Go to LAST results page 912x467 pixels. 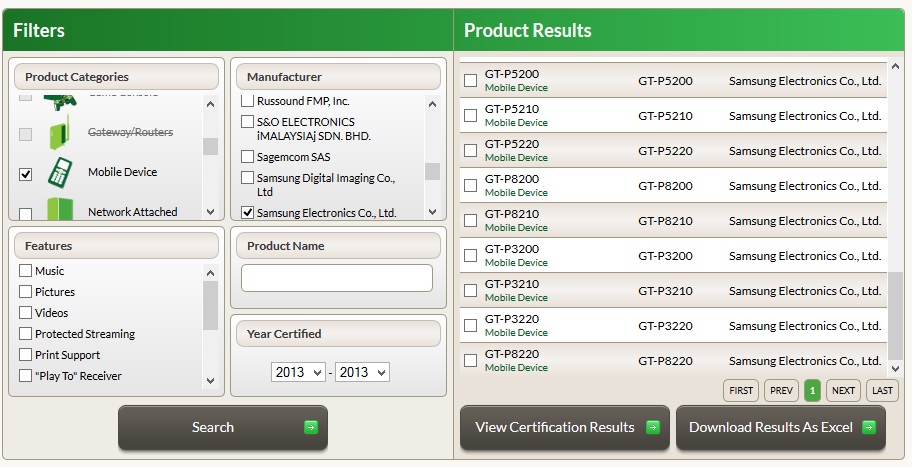(882, 391)
